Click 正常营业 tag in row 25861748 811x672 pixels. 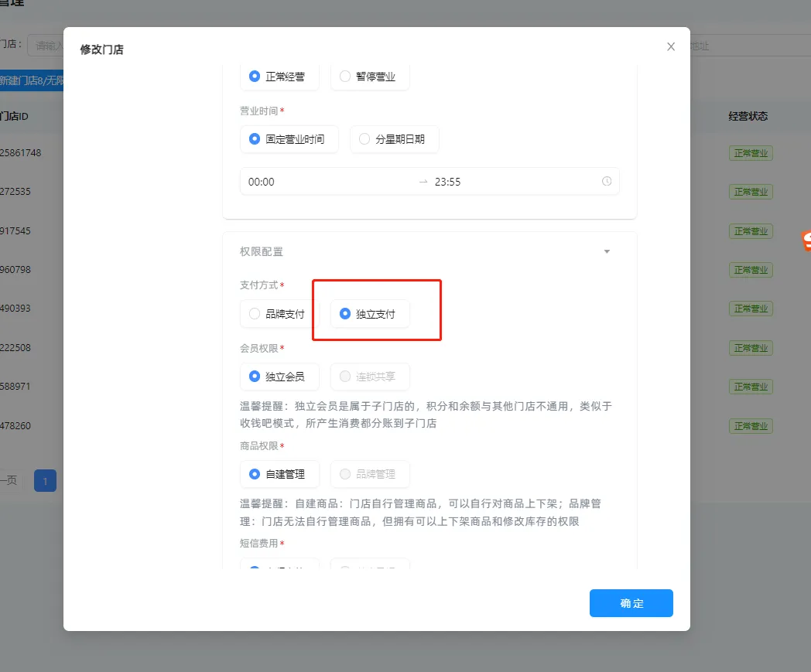[x=751, y=154]
